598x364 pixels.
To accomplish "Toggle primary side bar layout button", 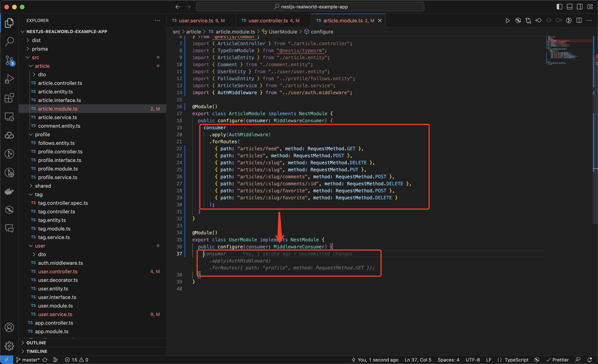I will point(559,7).
